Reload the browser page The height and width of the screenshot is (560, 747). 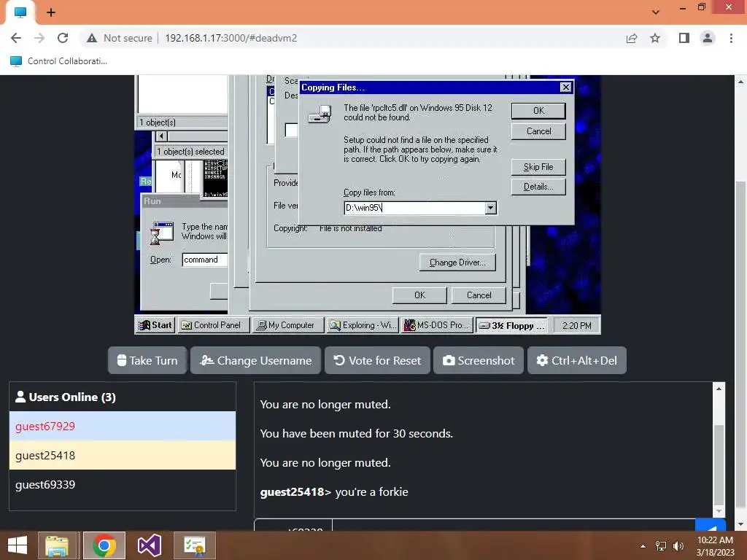click(x=63, y=38)
